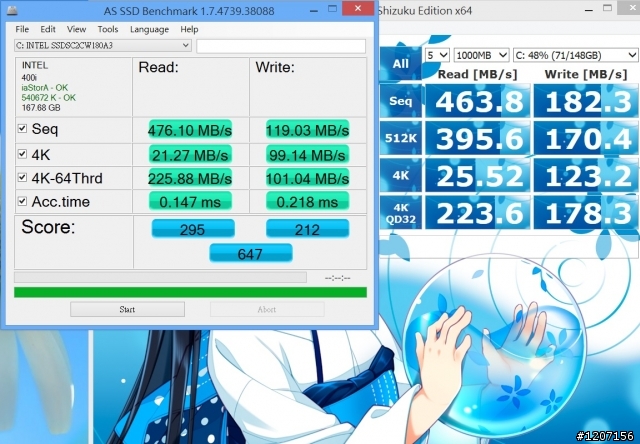Click the Abort button
The image size is (640, 444).
pyautogui.click(x=267, y=309)
